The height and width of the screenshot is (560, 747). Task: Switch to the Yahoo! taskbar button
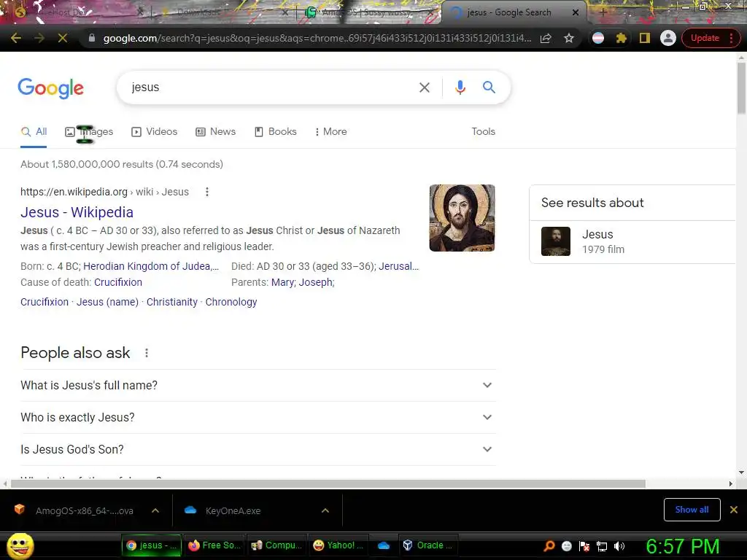340,545
